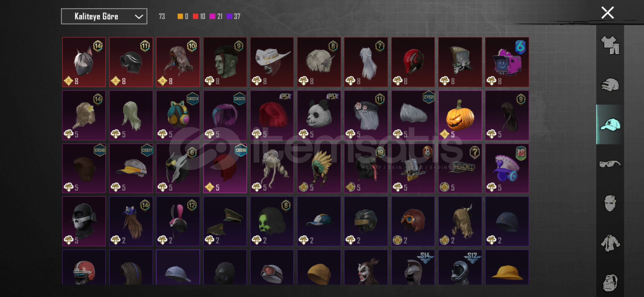Select the pumpkin head item
Viewport: 644px width, 297px height.
(x=460, y=115)
